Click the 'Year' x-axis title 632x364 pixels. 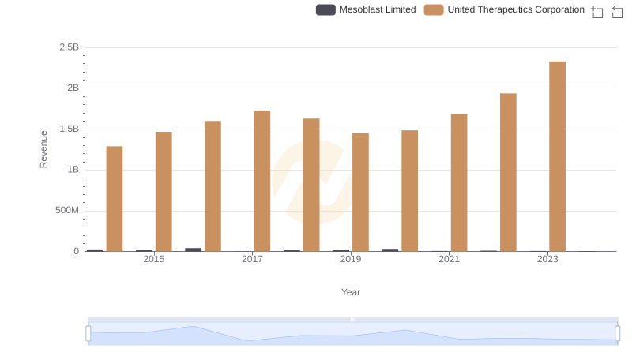point(350,292)
